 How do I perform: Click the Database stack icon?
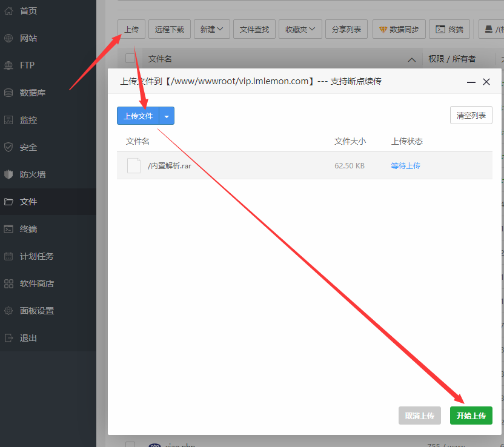coord(8,93)
